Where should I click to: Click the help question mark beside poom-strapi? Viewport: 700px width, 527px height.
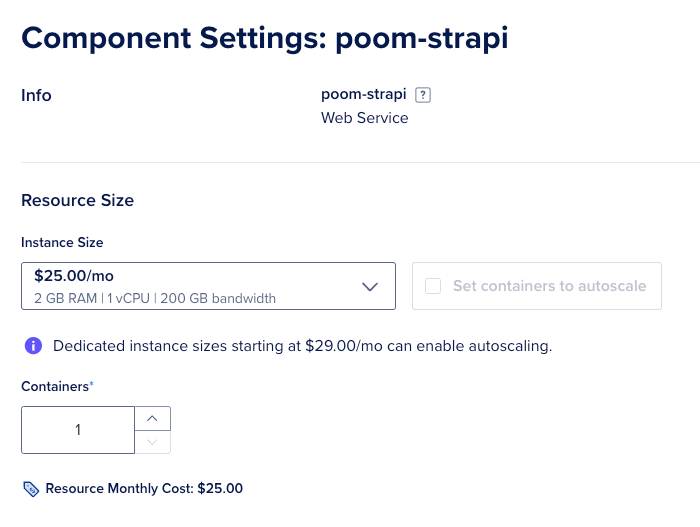424,95
